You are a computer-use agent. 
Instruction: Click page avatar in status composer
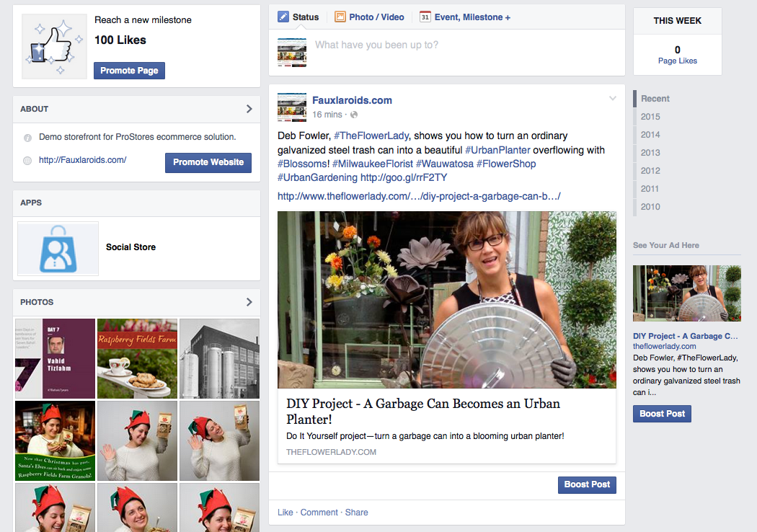click(x=292, y=53)
